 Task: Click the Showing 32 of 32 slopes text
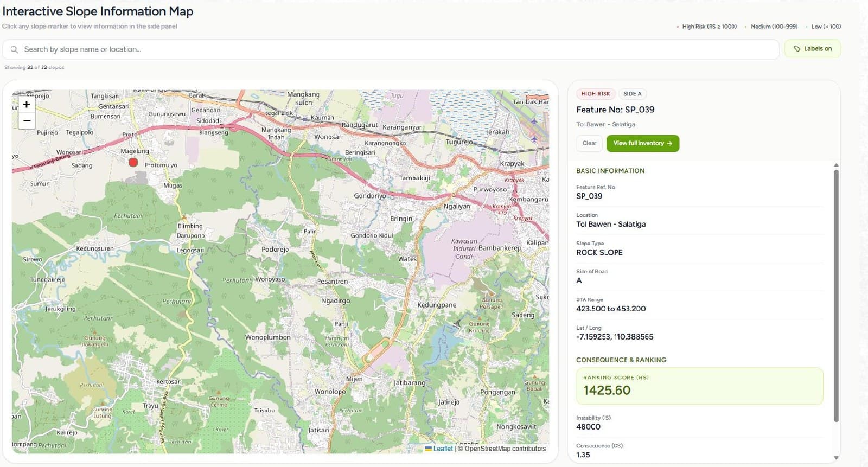pos(34,67)
